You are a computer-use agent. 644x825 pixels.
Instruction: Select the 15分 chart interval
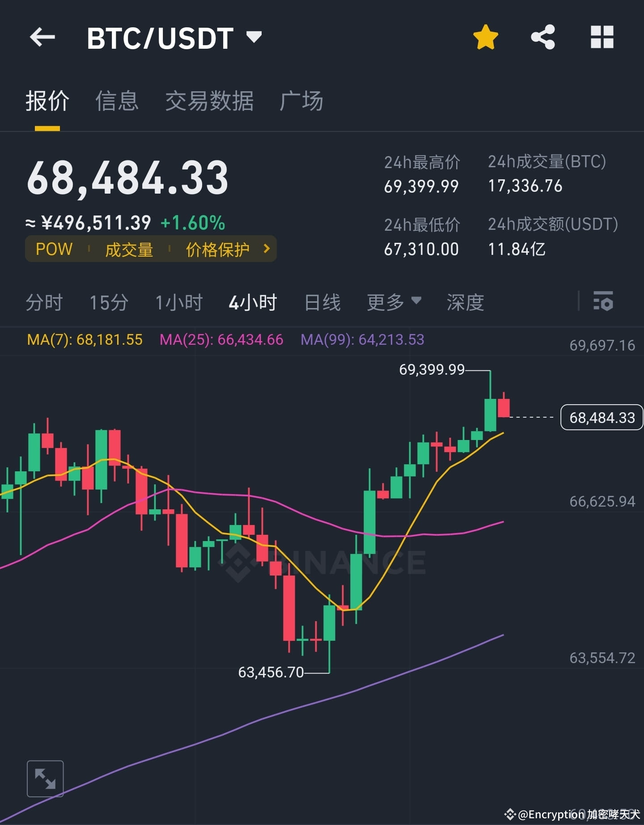pos(109,302)
